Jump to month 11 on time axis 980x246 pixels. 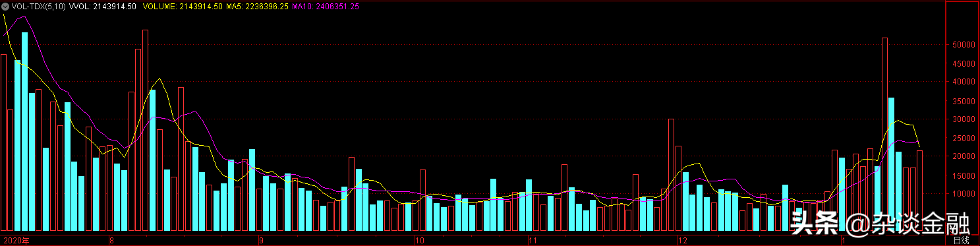(534, 241)
